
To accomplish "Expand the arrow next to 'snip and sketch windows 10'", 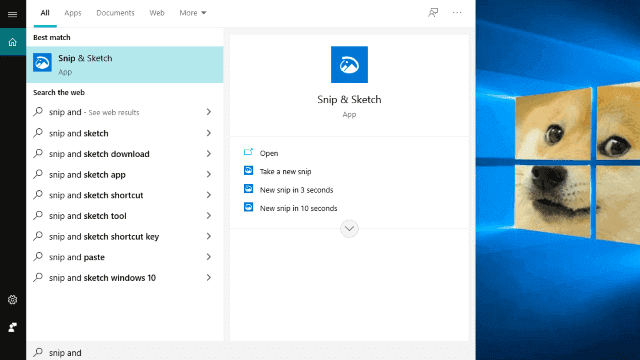I will click(x=209, y=278).
